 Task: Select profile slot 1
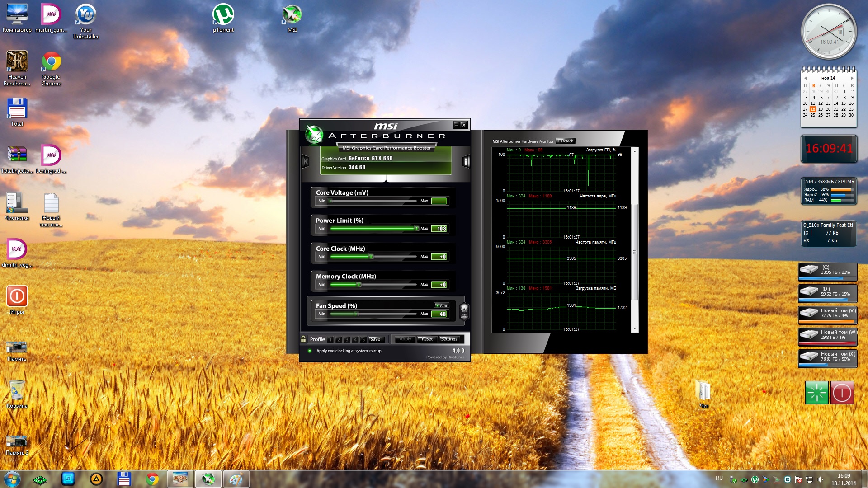point(330,339)
